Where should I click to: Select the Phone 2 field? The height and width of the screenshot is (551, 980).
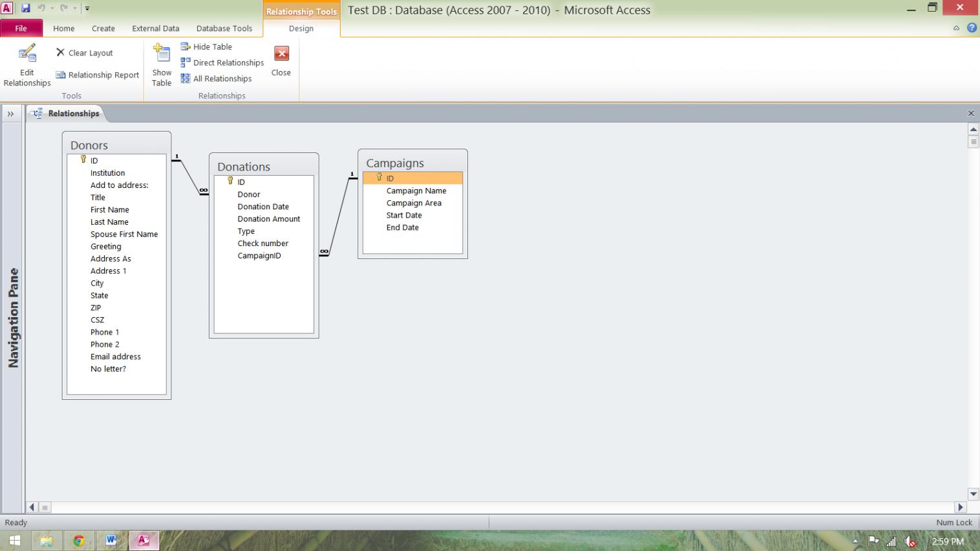point(116,345)
